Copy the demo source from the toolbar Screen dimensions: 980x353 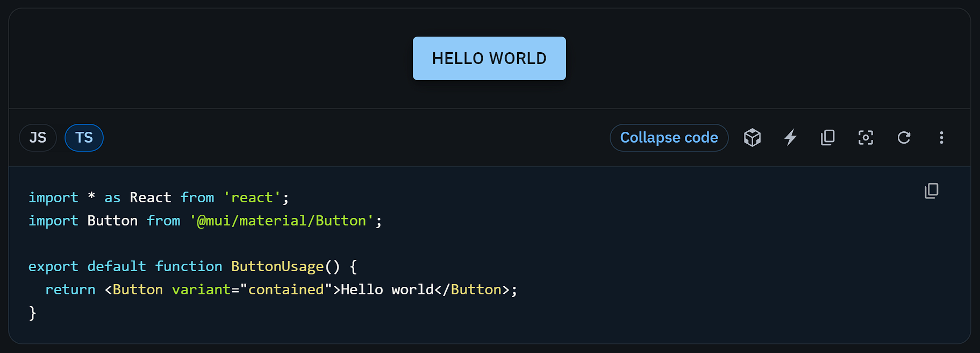(x=827, y=138)
